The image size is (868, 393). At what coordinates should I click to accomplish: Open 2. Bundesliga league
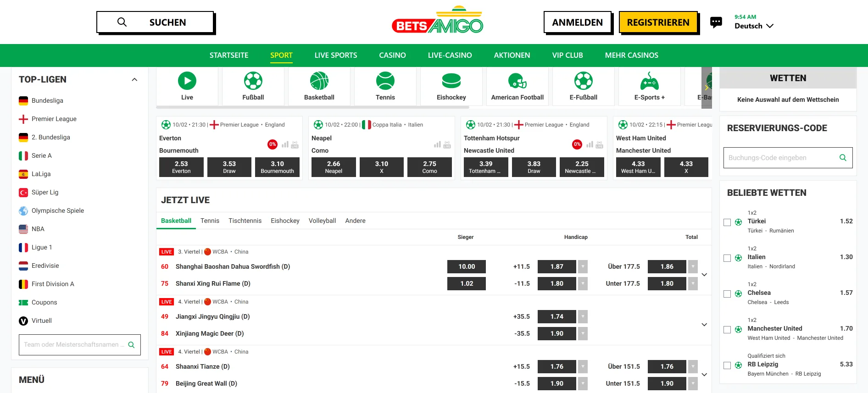(x=50, y=137)
